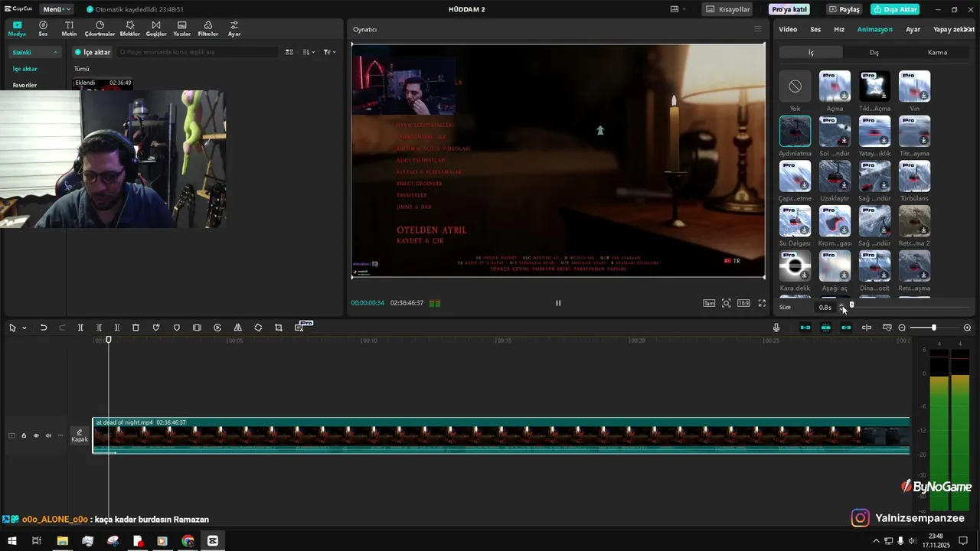The width and height of the screenshot is (980, 551).
Task: Select the at dead of night.mp4 clip
Action: 501,435
